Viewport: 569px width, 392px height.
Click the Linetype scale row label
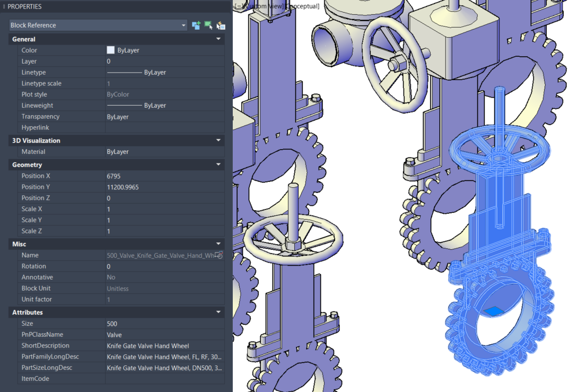[41, 83]
